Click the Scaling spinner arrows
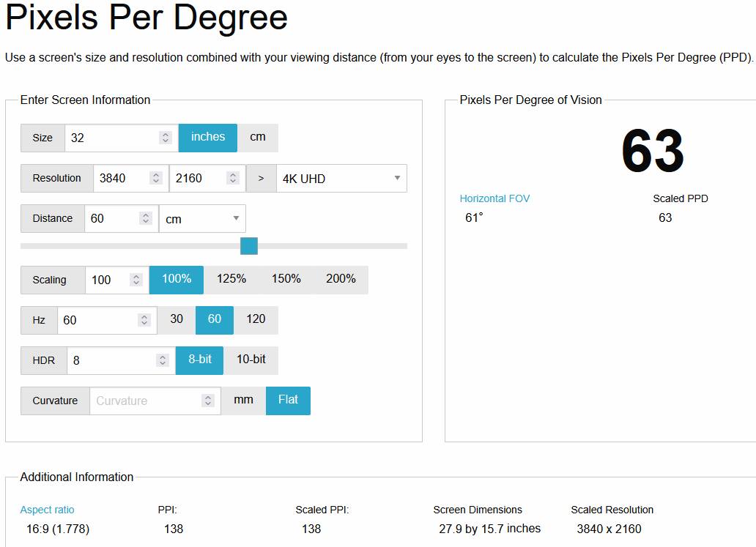 136,280
